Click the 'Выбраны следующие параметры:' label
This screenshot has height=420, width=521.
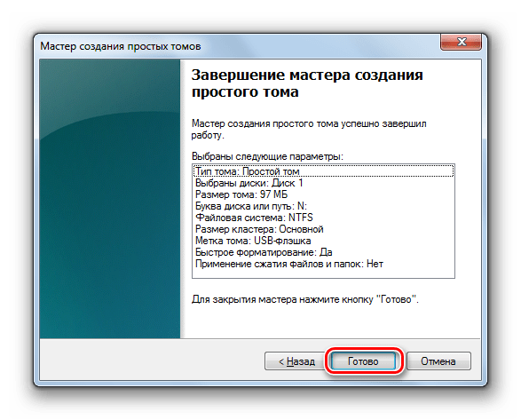click(x=267, y=156)
